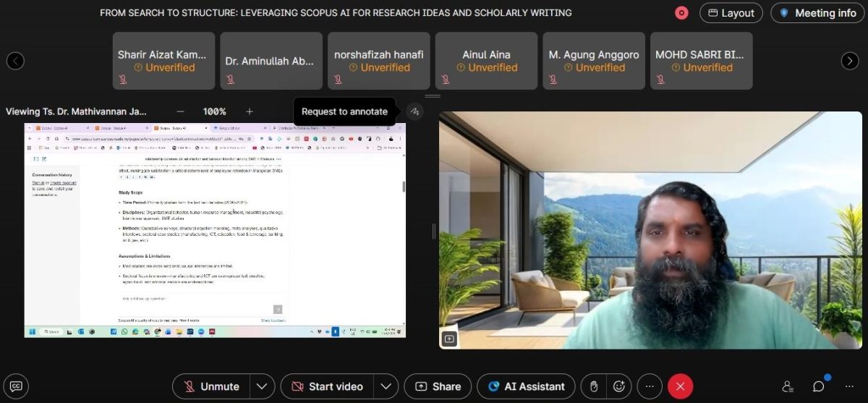Click the meeting title text
The image size is (868, 403).
pyautogui.click(x=336, y=13)
